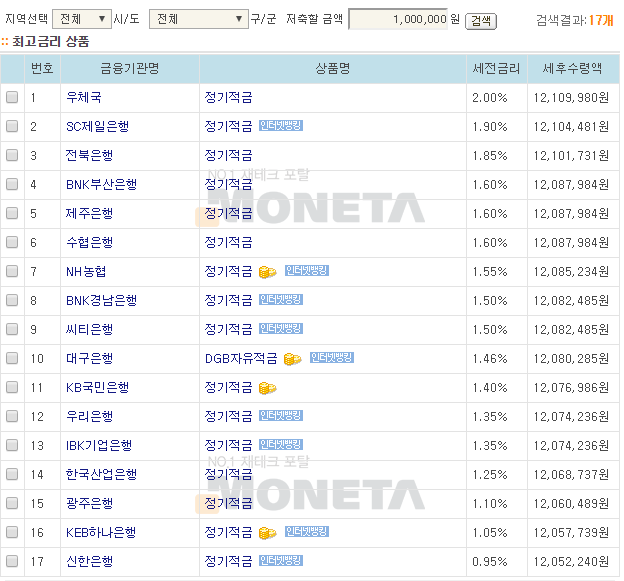Tick the 제주은행 checkbox
Image resolution: width=624 pixels, height=581 pixels.
12,213
